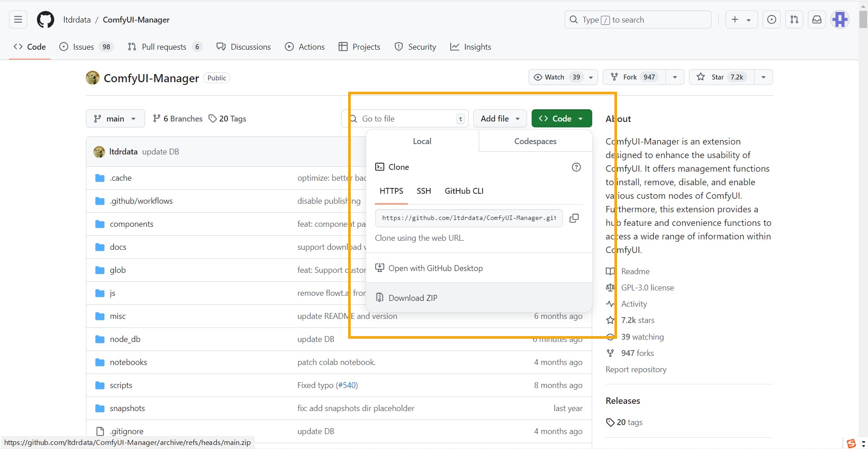868x449 pixels.
Task: Open notifications inbox icon
Action: pos(817,20)
